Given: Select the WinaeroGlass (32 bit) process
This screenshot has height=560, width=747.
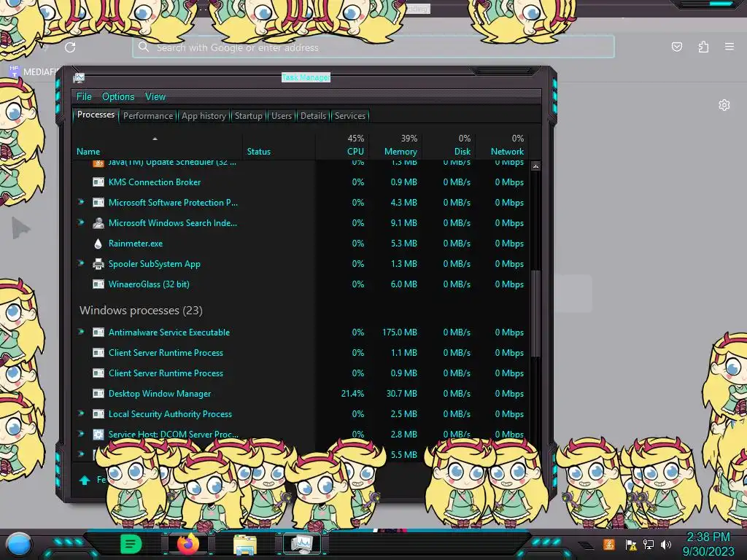Looking at the screenshot, I should click(x=149, y=284).
